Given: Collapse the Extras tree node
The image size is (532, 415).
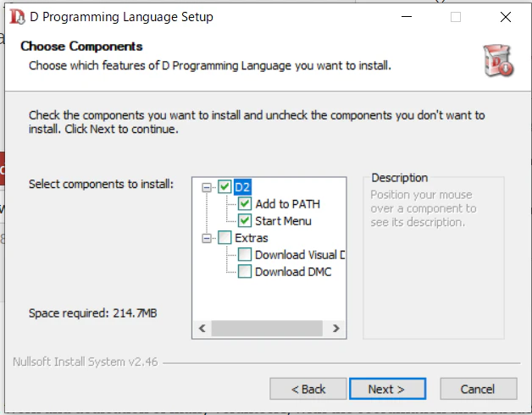Looking at the screenshot, I should click(x=207, y=238).
